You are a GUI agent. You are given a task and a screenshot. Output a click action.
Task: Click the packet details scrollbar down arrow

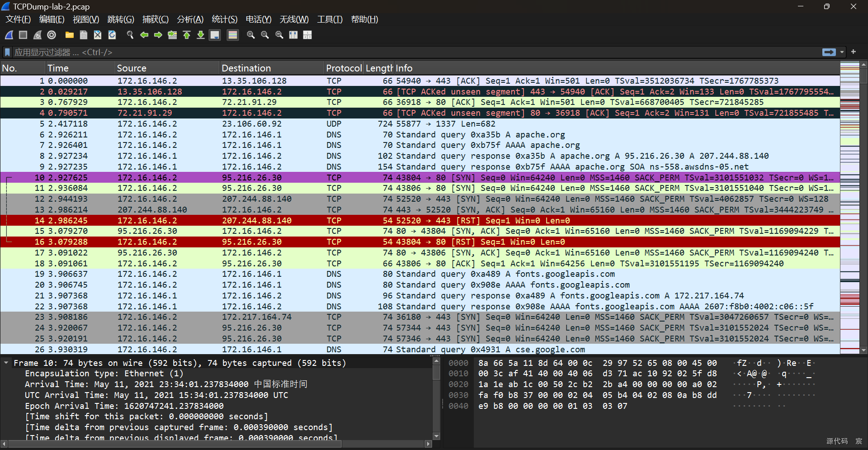[x=436, y=436]
